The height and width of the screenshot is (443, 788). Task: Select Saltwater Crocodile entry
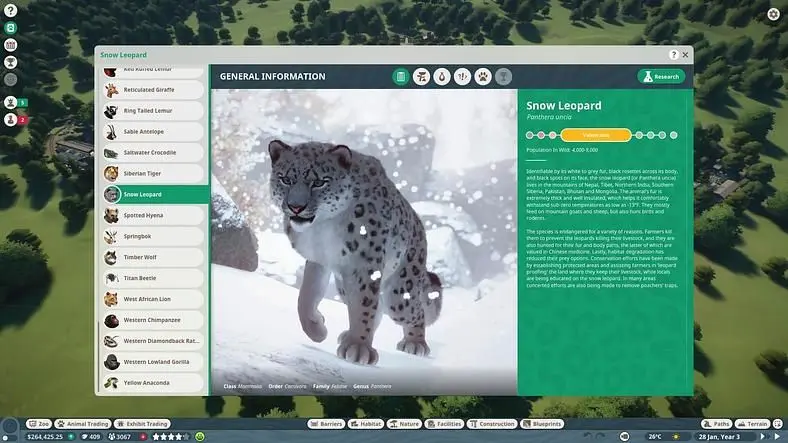[153, 153]
